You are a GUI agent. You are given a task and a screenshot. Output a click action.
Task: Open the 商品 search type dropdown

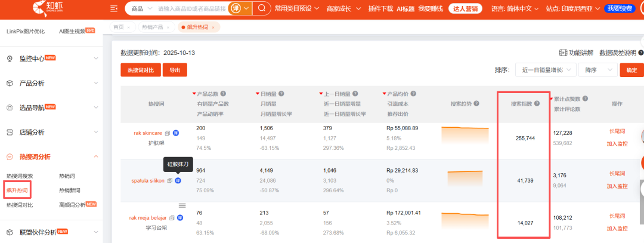(x=141, y=8)
